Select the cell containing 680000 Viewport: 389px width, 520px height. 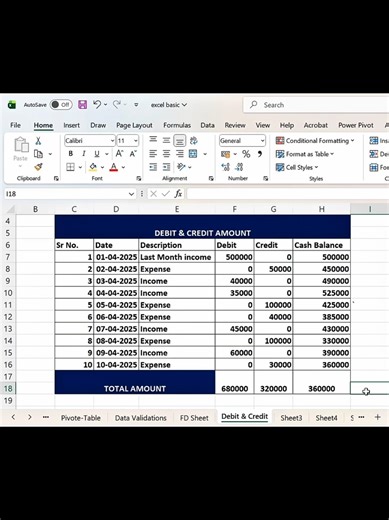(234, 382)
